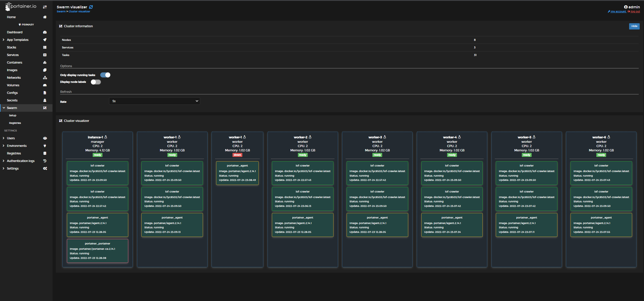Click the worker-4 node name

tap(450, 137)
